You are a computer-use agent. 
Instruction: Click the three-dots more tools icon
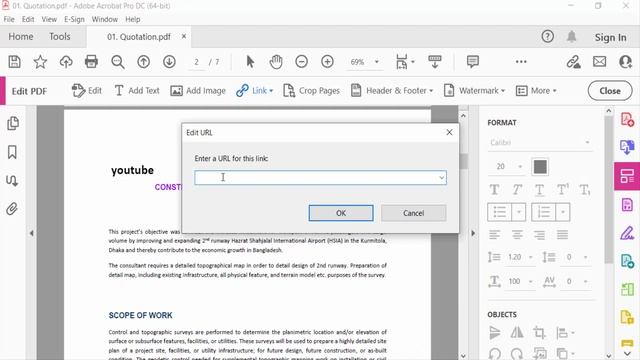521,62
